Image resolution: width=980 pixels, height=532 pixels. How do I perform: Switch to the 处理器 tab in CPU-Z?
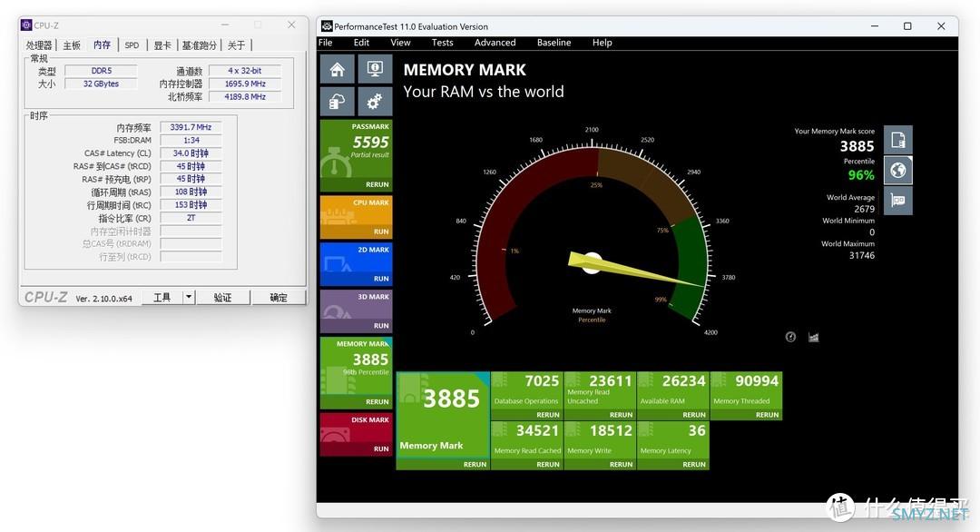39,45
